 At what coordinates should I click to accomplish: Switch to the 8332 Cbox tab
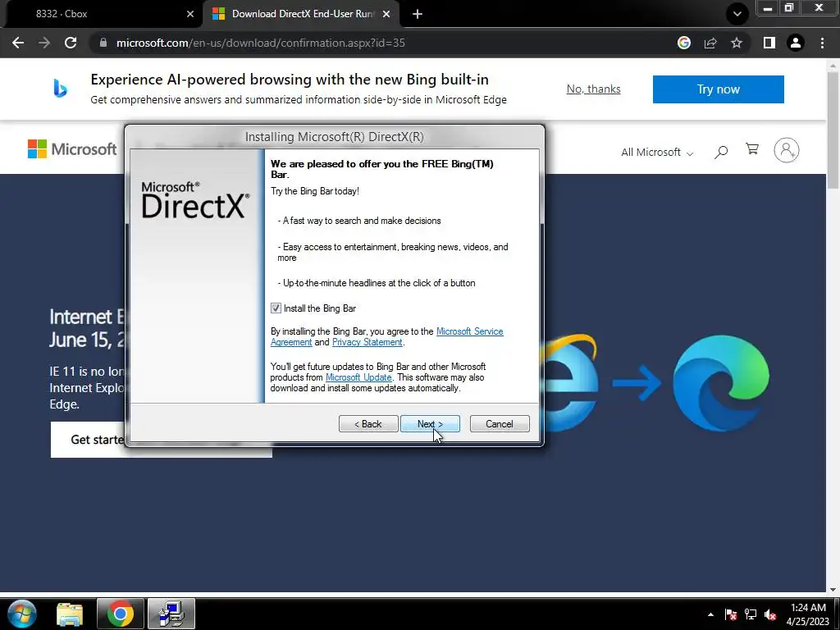[x=102, y=14]
